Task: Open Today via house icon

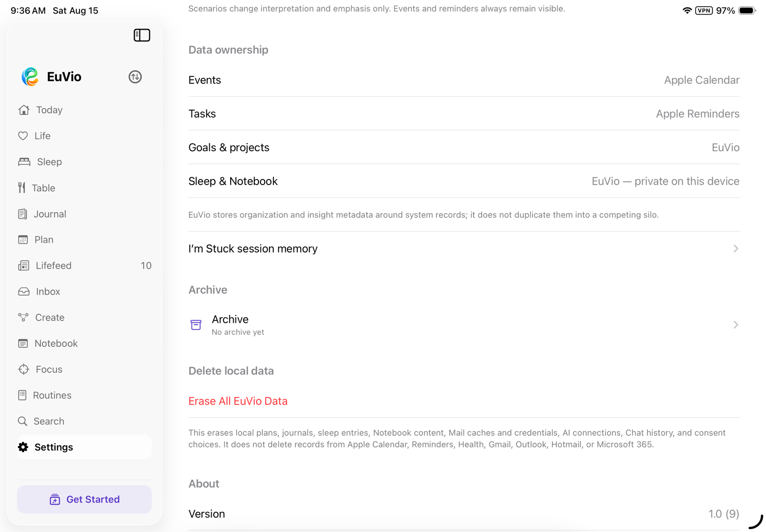Action: 23,110
